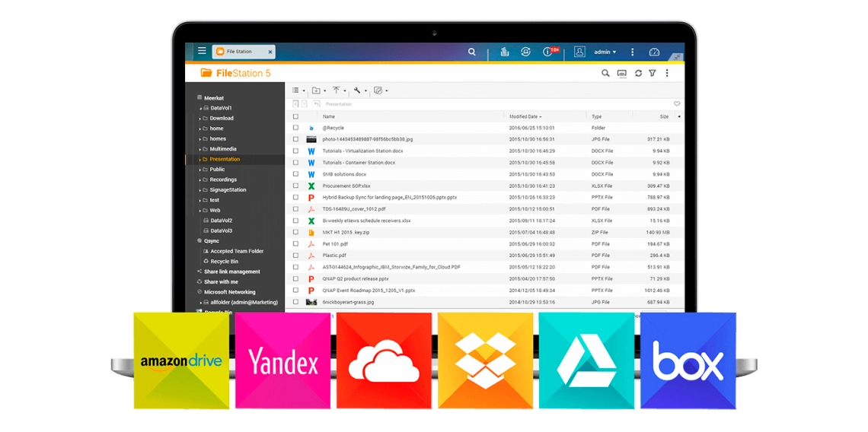Refresh the file list
Screen dimensions: 868x432
click(x=638, y=73)
